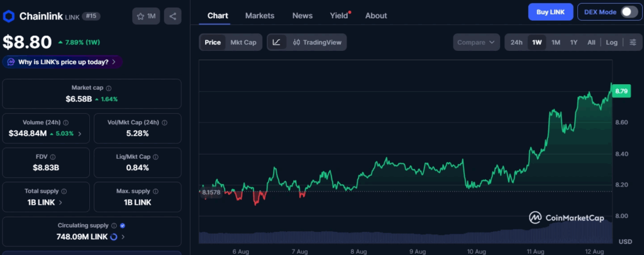Click the 8.1578 opening price marker
This screenshot has width=644, height=255.
pos(211,192)
